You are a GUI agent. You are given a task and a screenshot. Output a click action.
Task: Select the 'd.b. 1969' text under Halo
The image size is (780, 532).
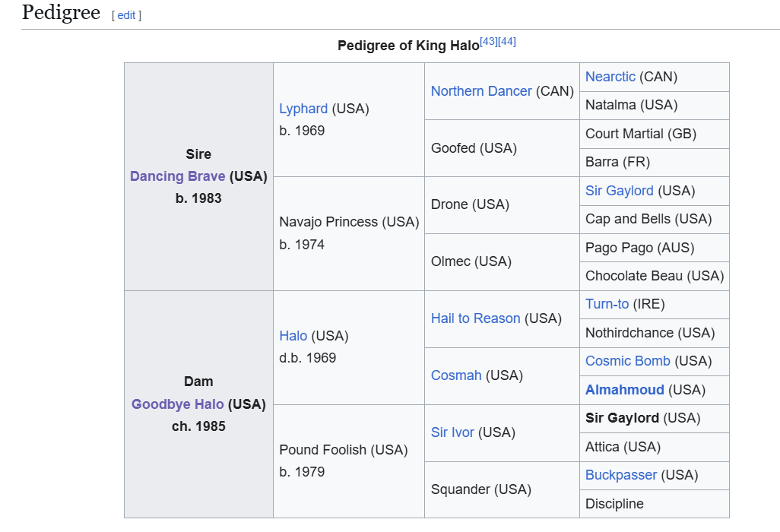click(x=307, y=357)
